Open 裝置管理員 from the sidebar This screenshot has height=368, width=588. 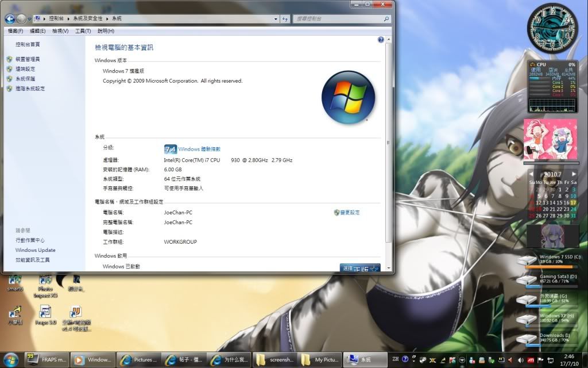tap(28, 59)
